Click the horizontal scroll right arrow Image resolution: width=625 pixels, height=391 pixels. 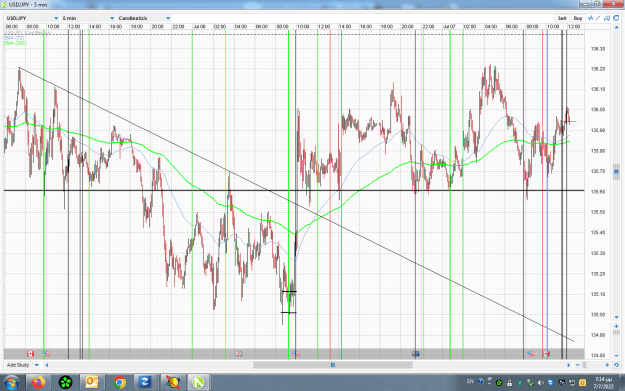tap(568, 365)
